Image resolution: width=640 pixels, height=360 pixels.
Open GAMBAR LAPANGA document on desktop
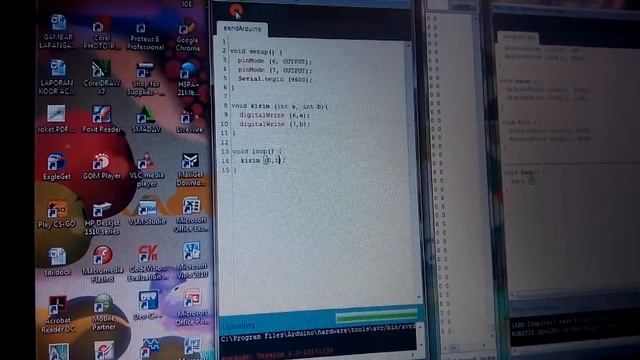point(57,31)
